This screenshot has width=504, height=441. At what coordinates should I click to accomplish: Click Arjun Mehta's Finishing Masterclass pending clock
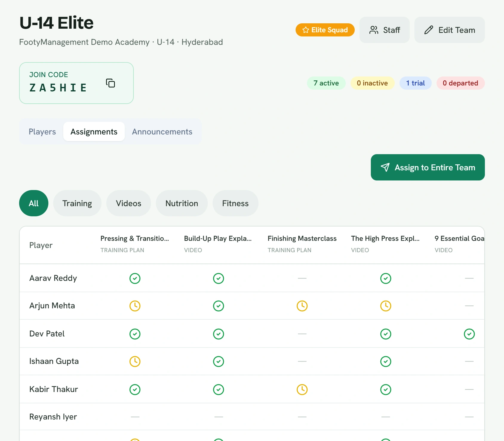302,306
